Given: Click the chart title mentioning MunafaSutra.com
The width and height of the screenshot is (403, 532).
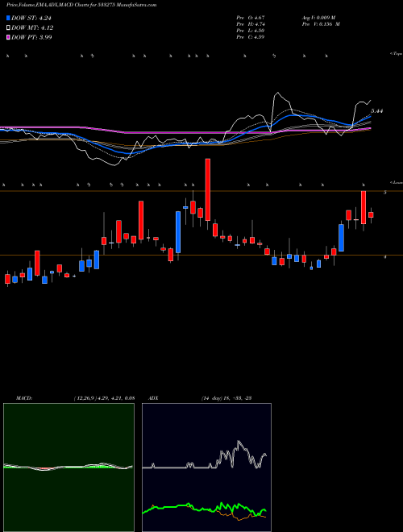Looking at the screenshot, I should (x=81, y=5).
